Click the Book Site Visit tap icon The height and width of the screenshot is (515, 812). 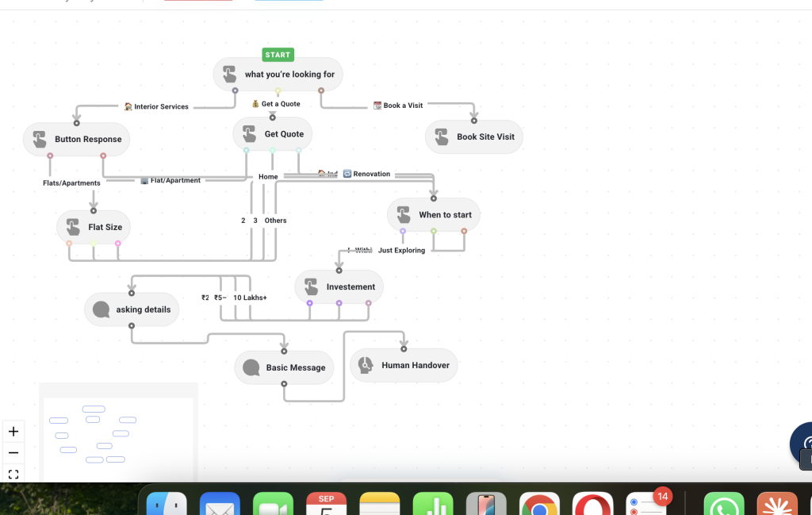(x=441, y=136)
